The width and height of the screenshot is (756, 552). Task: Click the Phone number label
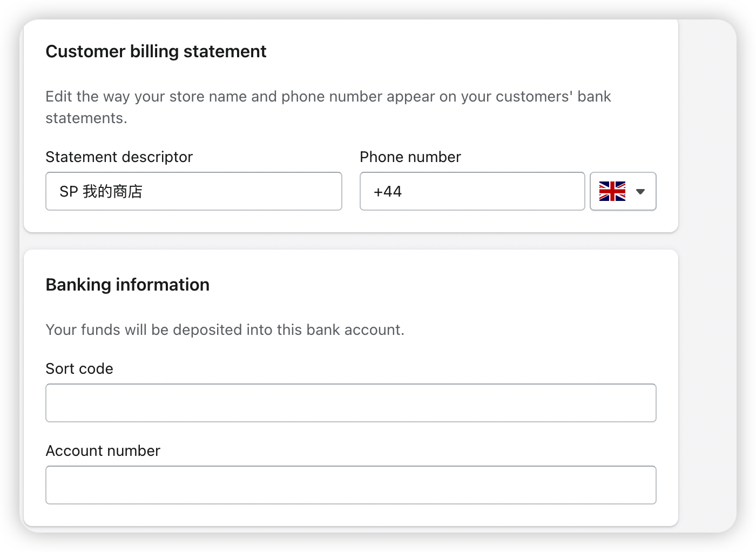tap(410, 157)
